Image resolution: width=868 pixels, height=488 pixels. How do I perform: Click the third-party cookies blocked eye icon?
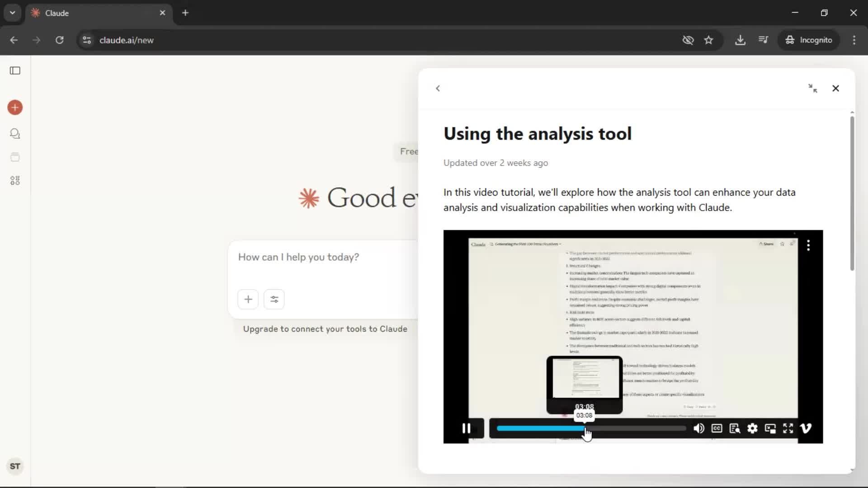tap(688, 40)
